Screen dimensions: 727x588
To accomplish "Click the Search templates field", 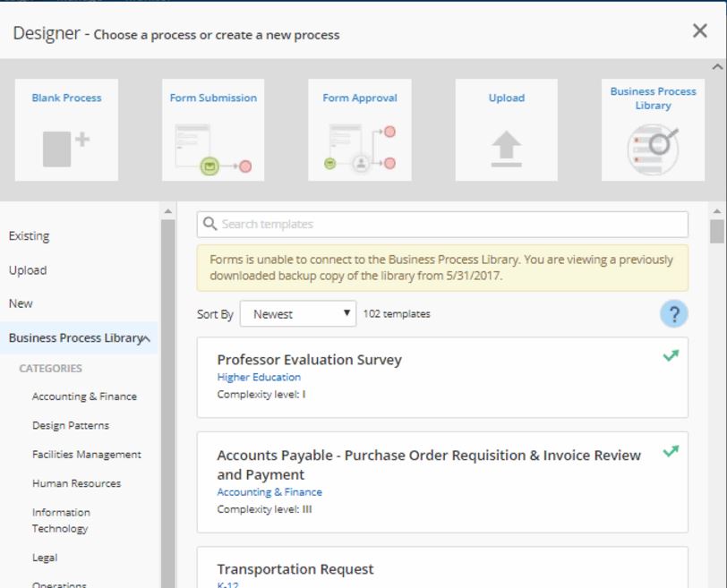I will click(x=442, y=225).
